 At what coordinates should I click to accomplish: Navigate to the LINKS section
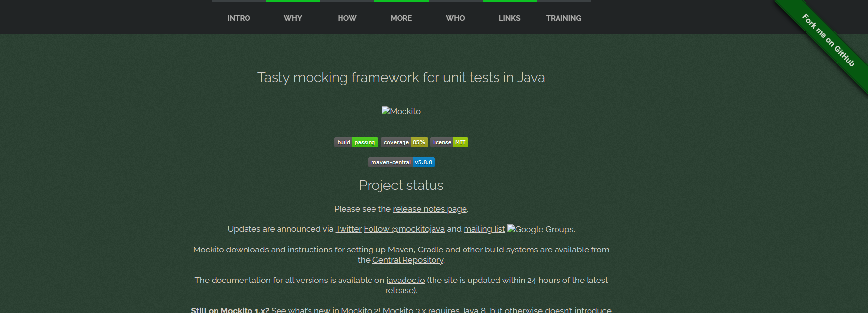[x=509, y=18]
